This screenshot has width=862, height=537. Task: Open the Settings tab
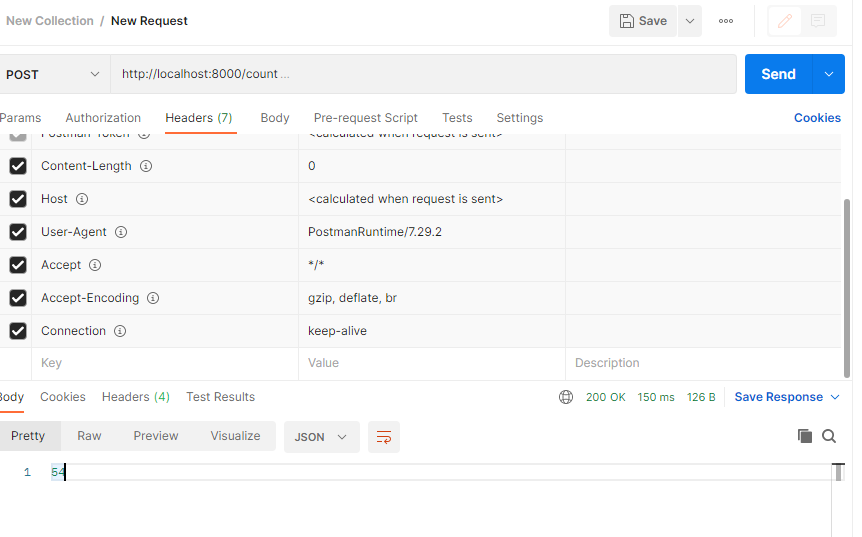(x=520, y=118)
